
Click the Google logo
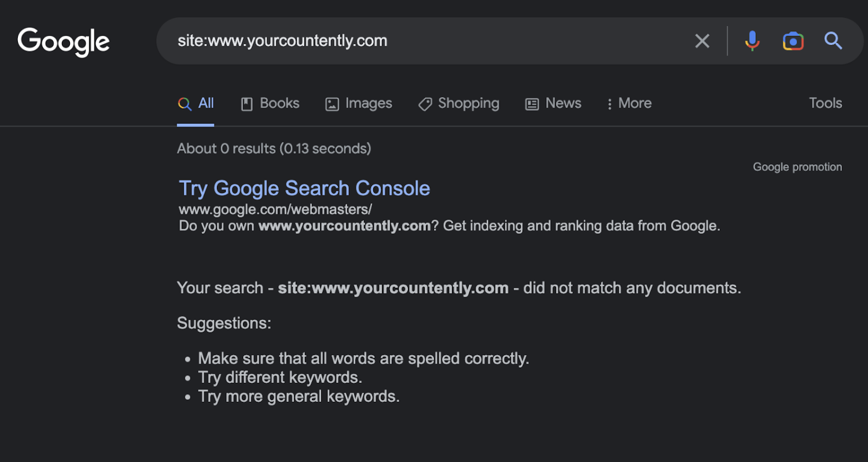(64, 42)
